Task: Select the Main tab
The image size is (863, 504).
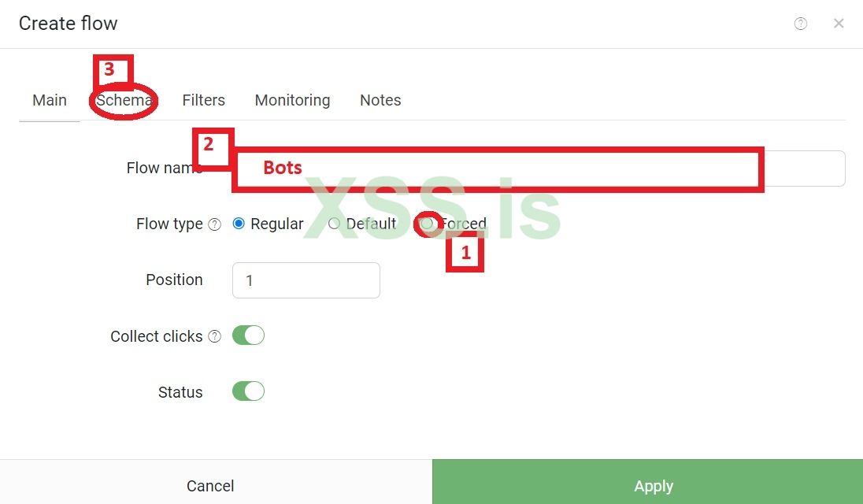Action: [x=50, y=100]
